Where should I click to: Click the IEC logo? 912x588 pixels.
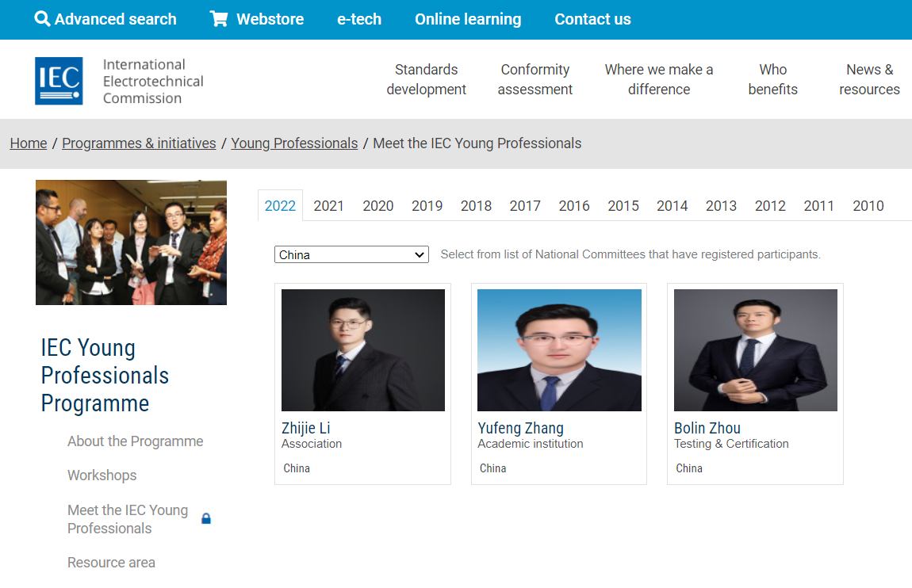(x=59, y=81)
